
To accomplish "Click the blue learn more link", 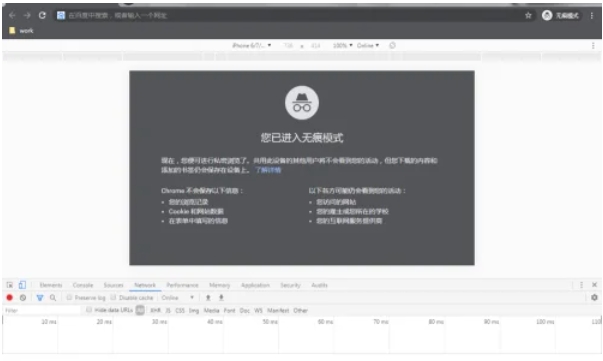I will point(268,170).
